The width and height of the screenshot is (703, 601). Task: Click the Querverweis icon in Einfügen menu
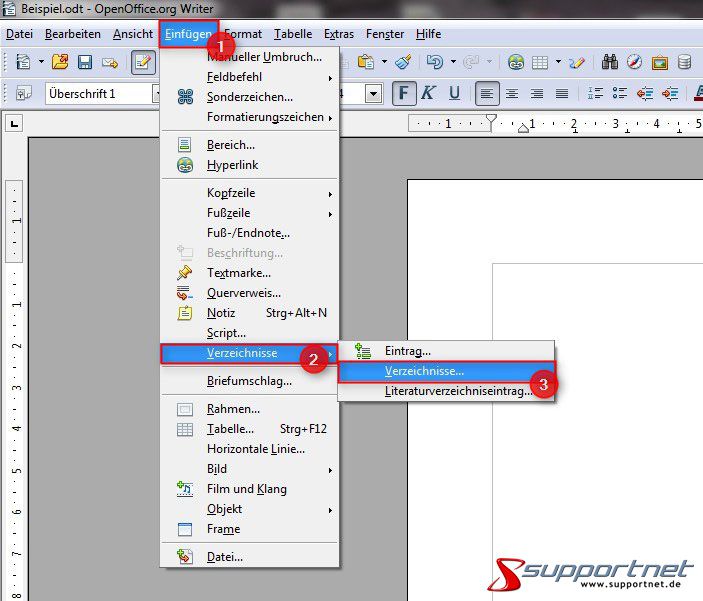coord(185,293)
